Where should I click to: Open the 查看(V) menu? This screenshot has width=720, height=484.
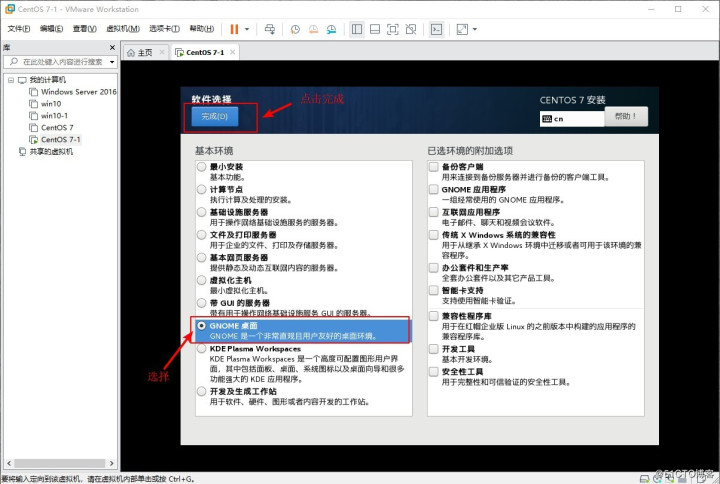pos(84,28)
